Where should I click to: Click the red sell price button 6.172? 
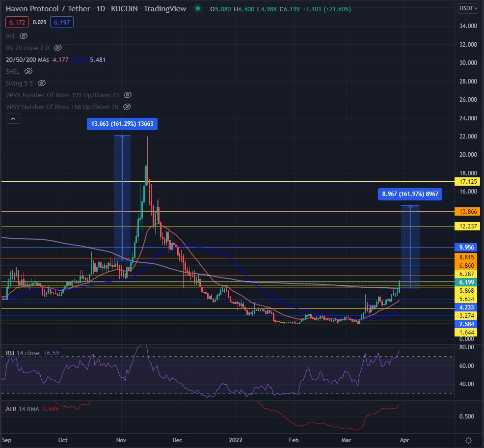(x=17, y=23)
